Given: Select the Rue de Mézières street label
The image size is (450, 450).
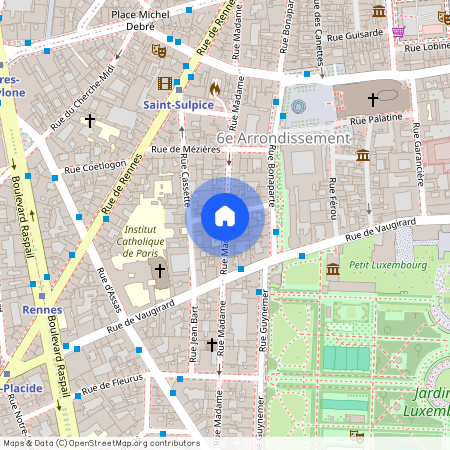Looking at the screenshot, I should point(186,149).
